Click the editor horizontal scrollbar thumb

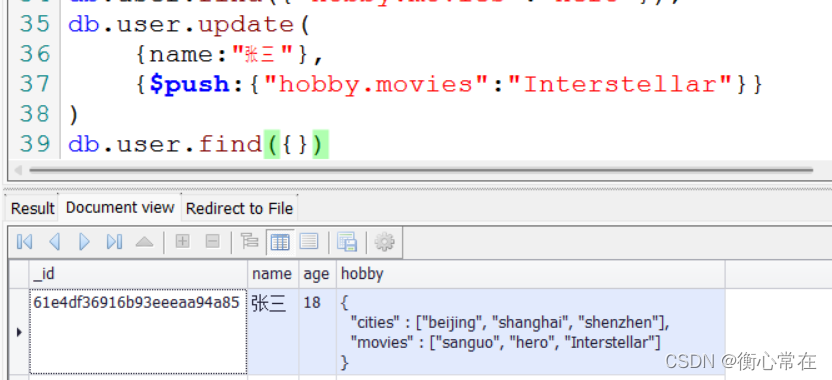421,170
